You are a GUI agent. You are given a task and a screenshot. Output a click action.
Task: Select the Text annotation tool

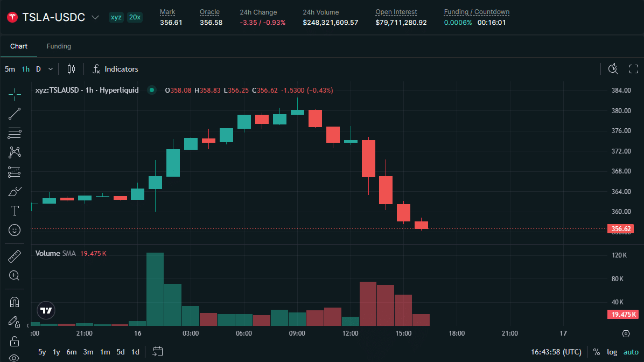click(15, 211)
